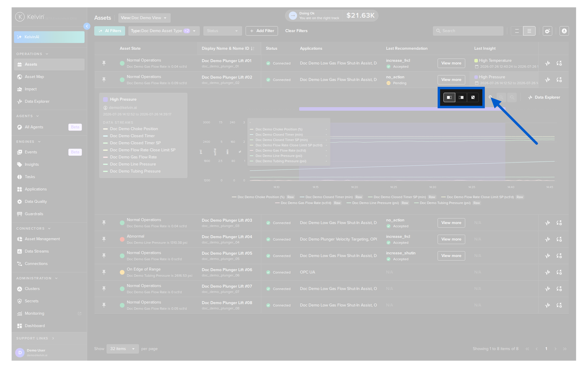Open the control settings icon for Plunger Lift #02
This screenshot has height=368, width=588.
[559, 80]
